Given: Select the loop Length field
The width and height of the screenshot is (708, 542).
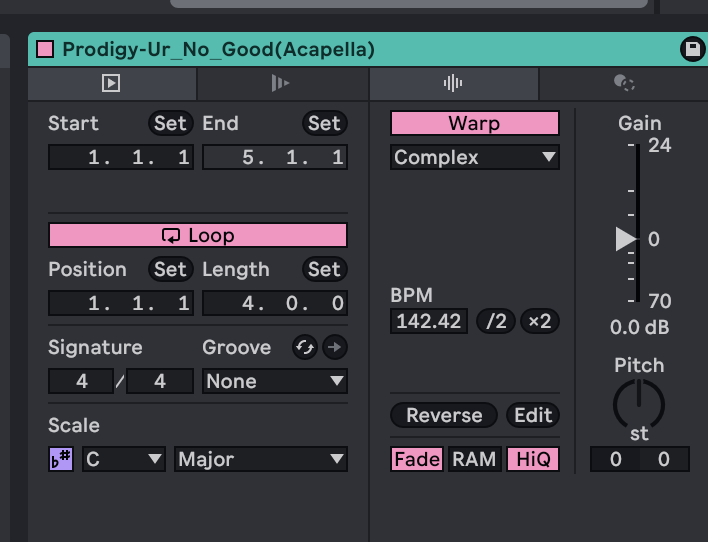Looking at the screenshot, I should coord(275,303).
